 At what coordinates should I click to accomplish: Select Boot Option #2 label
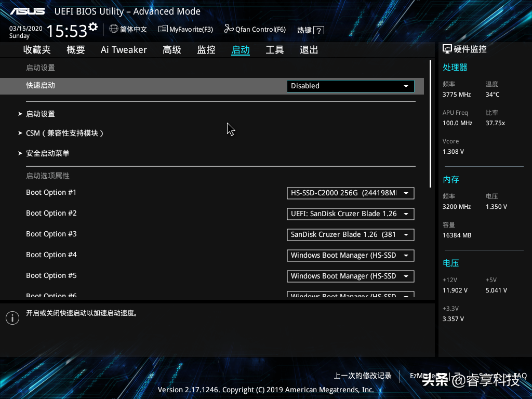click(x=51, y=213)
